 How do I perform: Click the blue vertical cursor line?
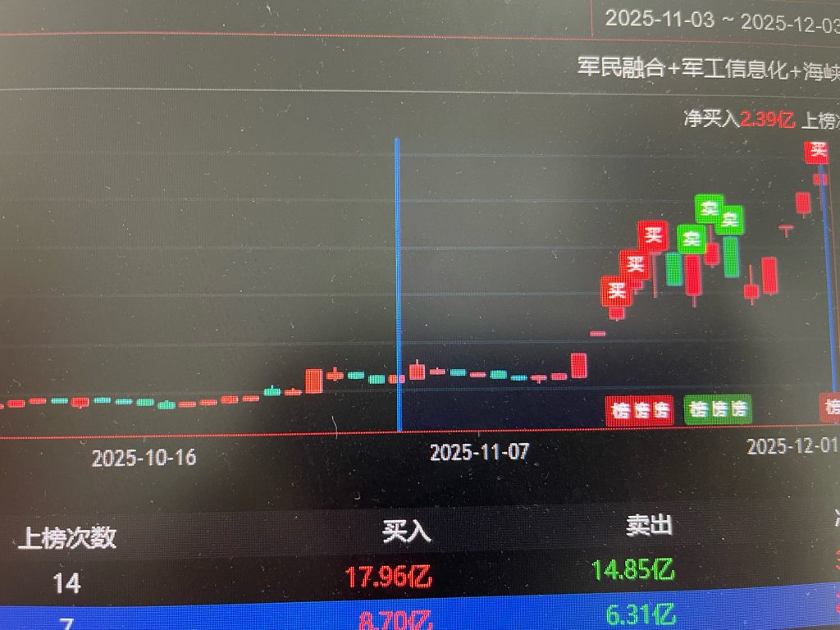[x=398, y=284]
